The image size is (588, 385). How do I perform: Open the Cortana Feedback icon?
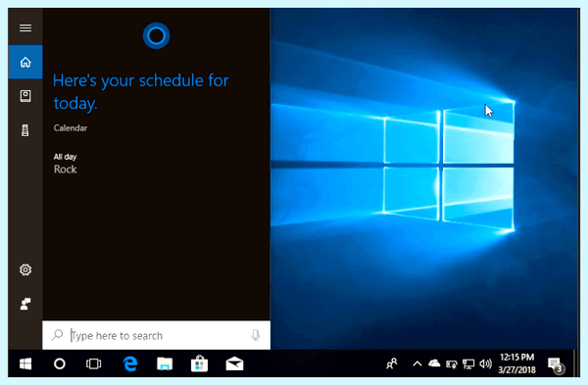25,304
